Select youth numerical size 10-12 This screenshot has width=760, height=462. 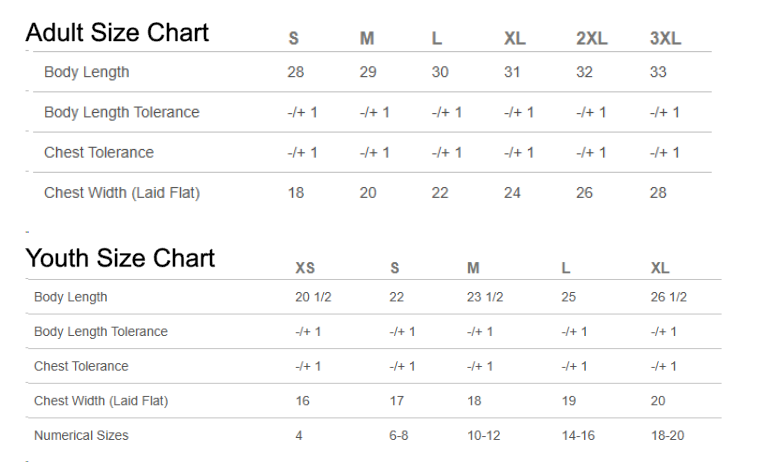[x=483, y=435]
